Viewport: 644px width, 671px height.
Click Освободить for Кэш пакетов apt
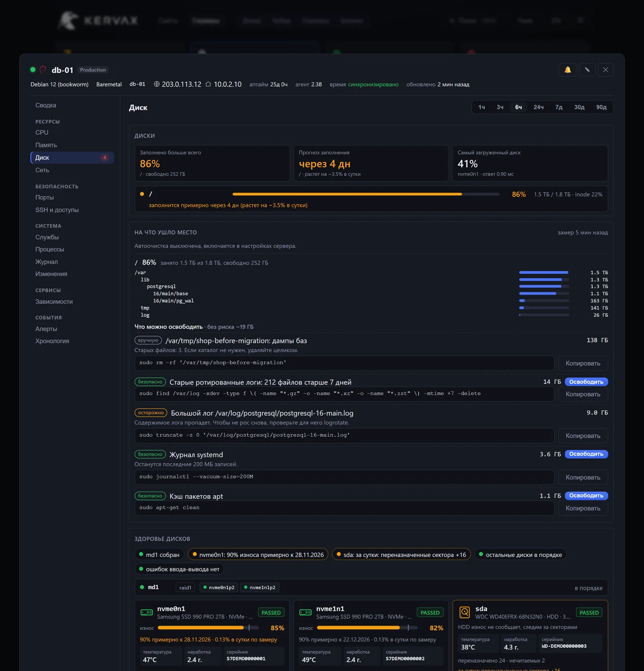coord(586,496)
